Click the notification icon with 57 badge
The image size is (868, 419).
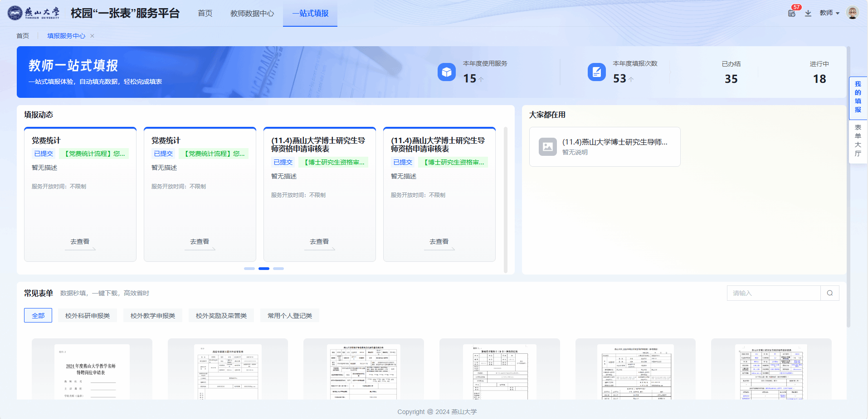tap(792, 13)
